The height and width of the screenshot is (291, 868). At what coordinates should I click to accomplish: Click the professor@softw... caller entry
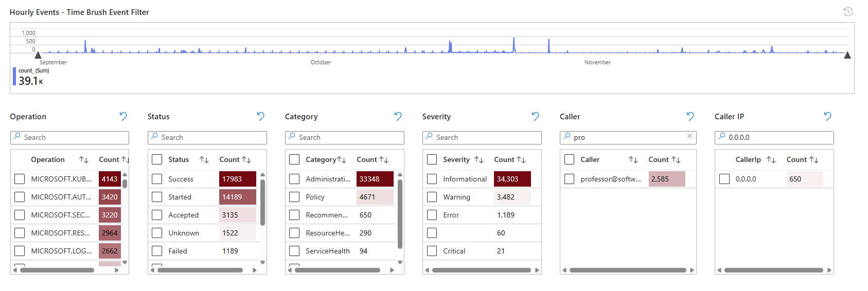[610, 179]
